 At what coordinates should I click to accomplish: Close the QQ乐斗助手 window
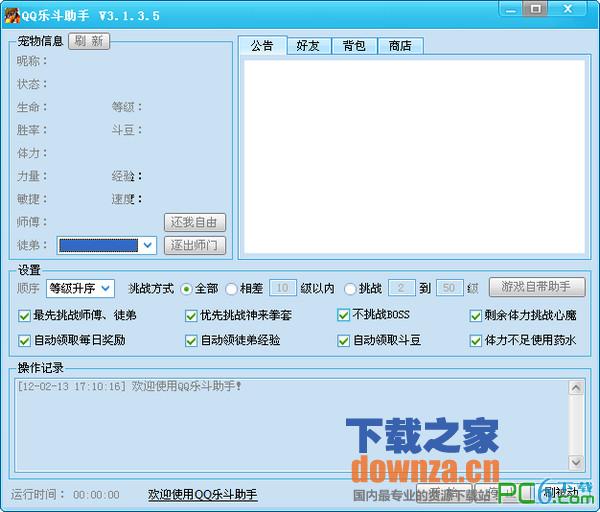pos(568,9)
